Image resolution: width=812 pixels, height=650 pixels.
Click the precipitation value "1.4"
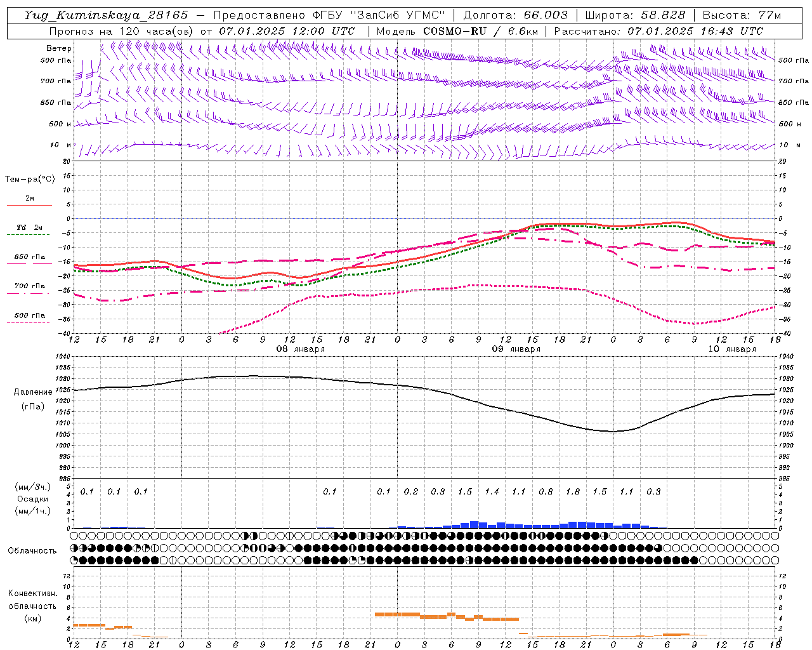pos(492,492)
